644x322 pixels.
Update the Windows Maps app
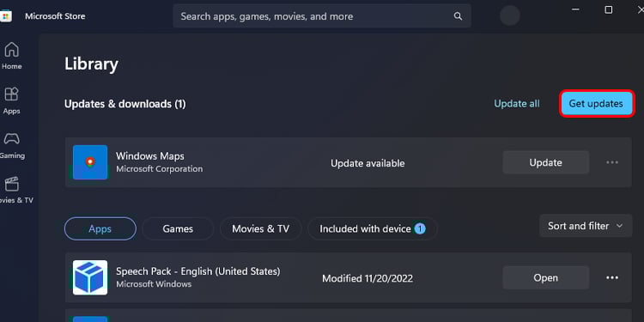click(x=546, y=162)
